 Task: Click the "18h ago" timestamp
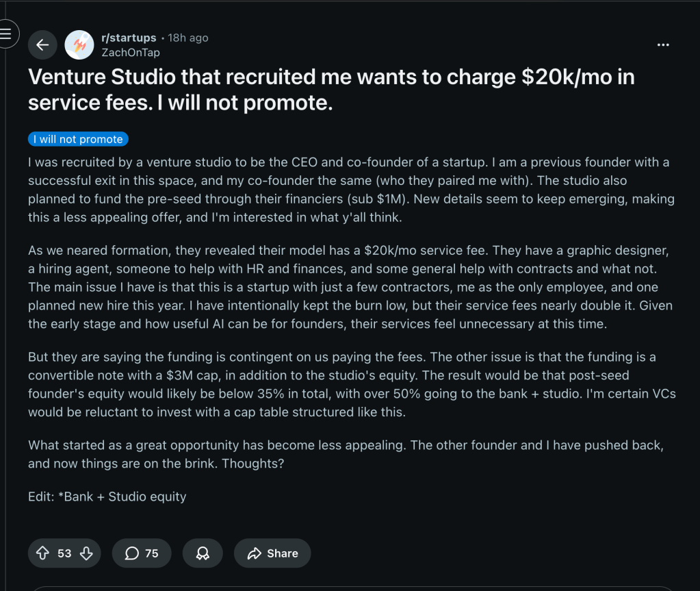188,38
